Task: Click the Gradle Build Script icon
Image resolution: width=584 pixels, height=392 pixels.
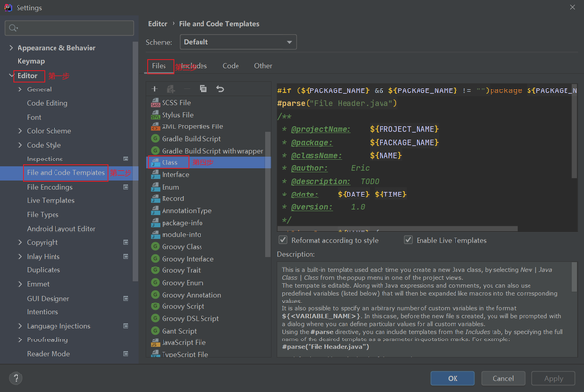Action: [x=156, y=138]
